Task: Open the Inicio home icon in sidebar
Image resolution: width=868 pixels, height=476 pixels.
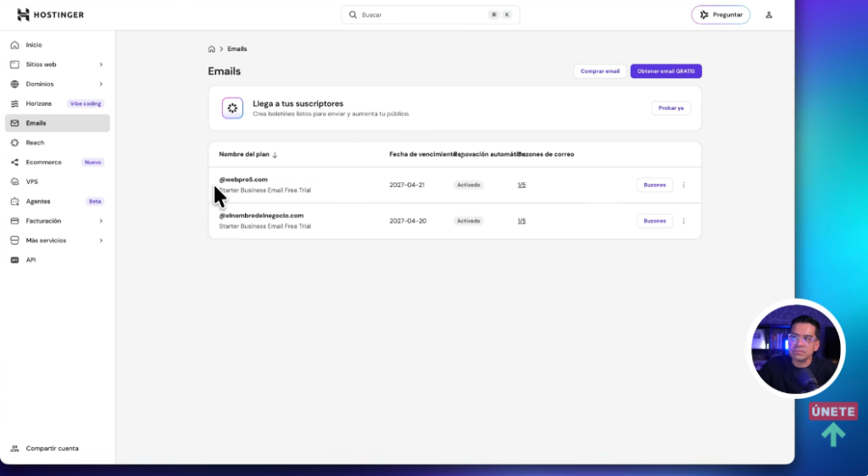Action: [x=15, y=45]
